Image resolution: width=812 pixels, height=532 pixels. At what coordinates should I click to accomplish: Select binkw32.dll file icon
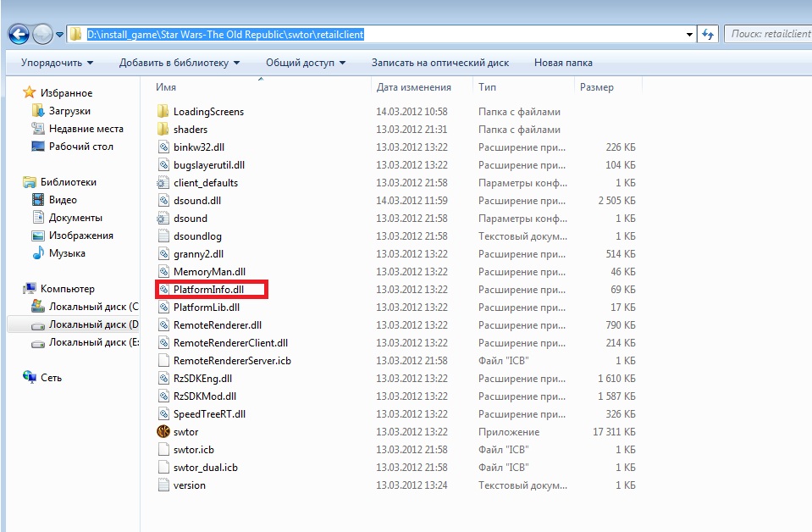point(163,147)
